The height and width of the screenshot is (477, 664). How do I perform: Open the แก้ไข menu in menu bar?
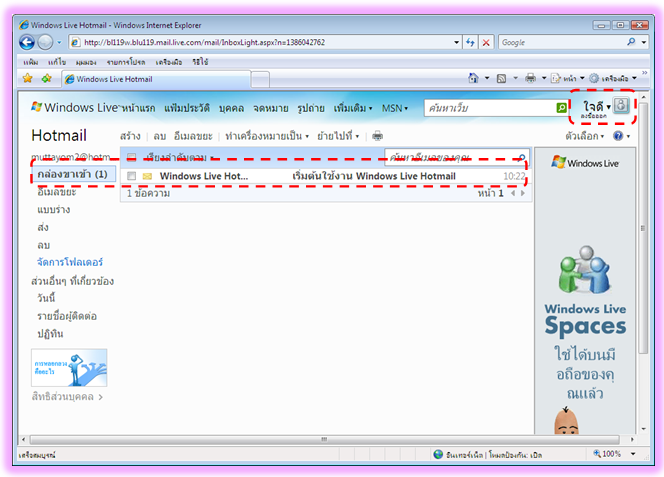[x=57, y=62]
